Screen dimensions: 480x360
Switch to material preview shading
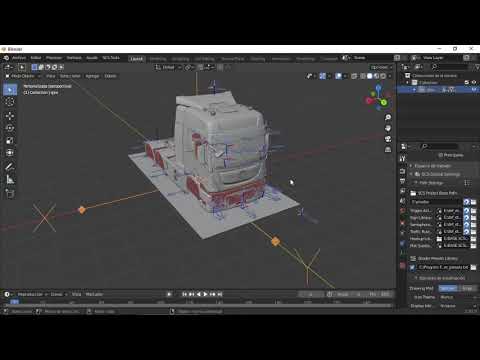[x=376, y=76]
